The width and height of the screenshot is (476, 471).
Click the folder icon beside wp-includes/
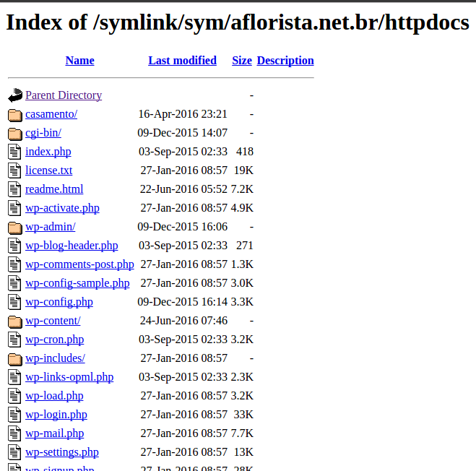pyautogui.click(x=15, y=359)
